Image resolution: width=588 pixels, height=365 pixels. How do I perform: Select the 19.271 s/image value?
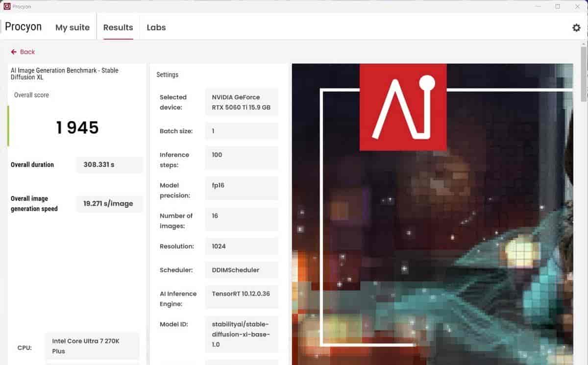coord(110,204)
